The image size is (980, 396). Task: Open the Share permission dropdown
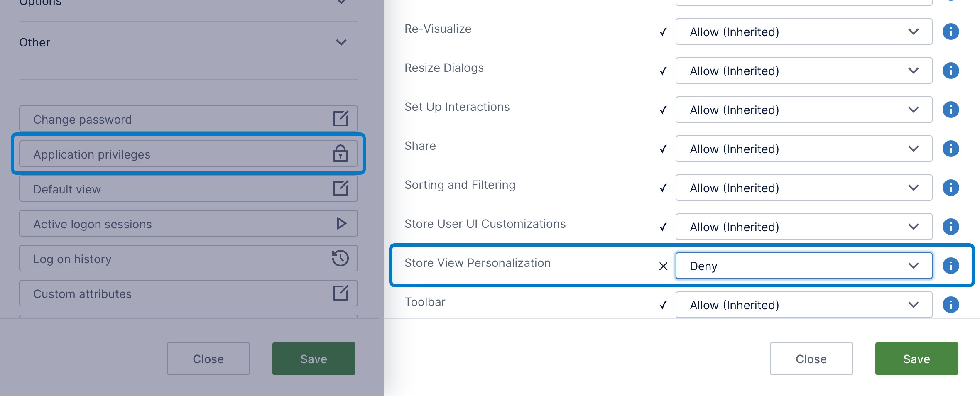[804, 149]
